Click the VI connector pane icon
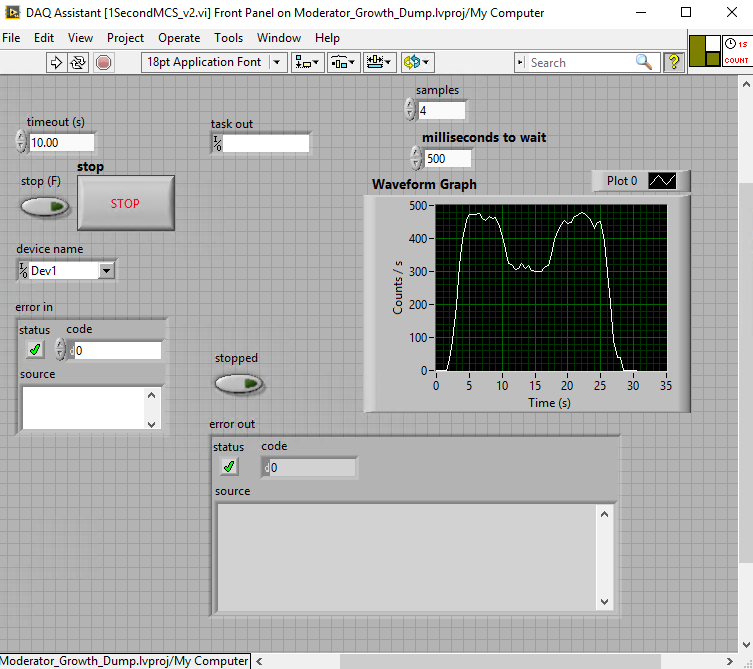The height and width of the screenshot is (669, 753). click(705, 51)
